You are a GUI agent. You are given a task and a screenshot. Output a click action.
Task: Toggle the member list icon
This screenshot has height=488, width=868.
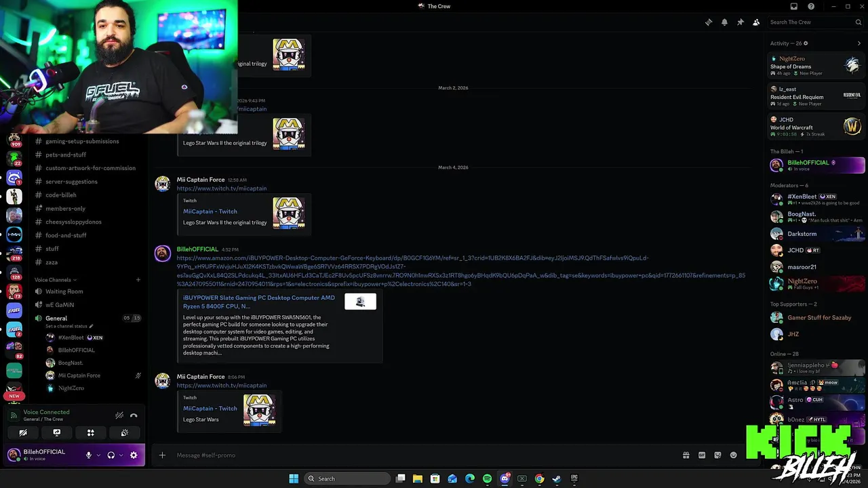tap(756, 22)
